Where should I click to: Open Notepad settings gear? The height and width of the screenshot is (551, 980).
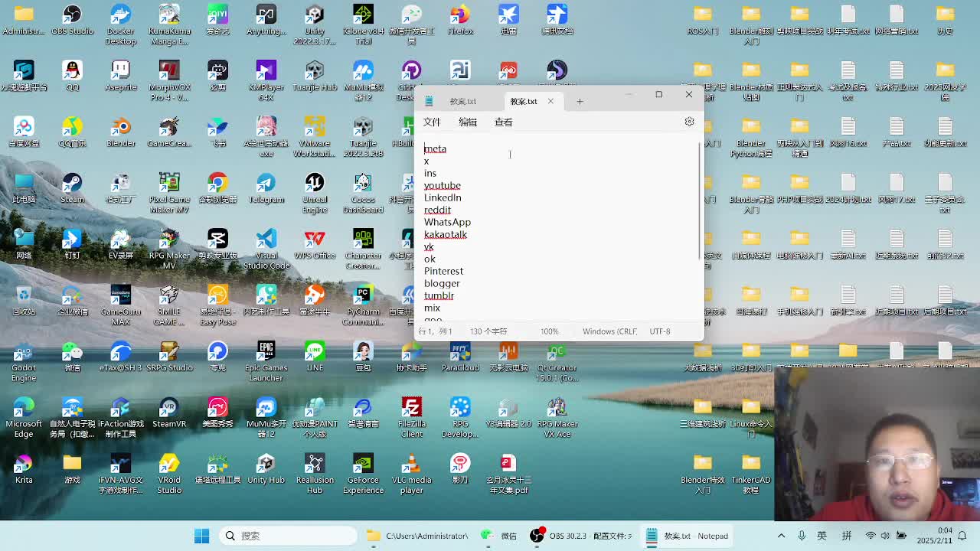pyautogui.click(x=689, y=122)
